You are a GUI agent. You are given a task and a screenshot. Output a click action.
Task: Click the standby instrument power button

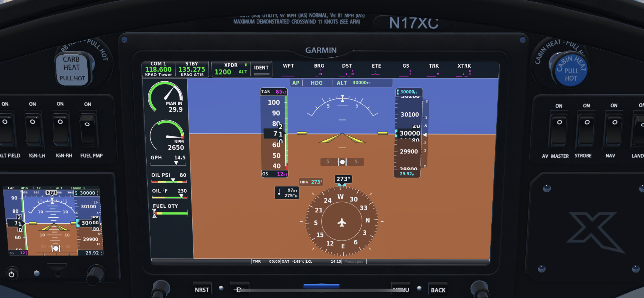click(11, 274)
